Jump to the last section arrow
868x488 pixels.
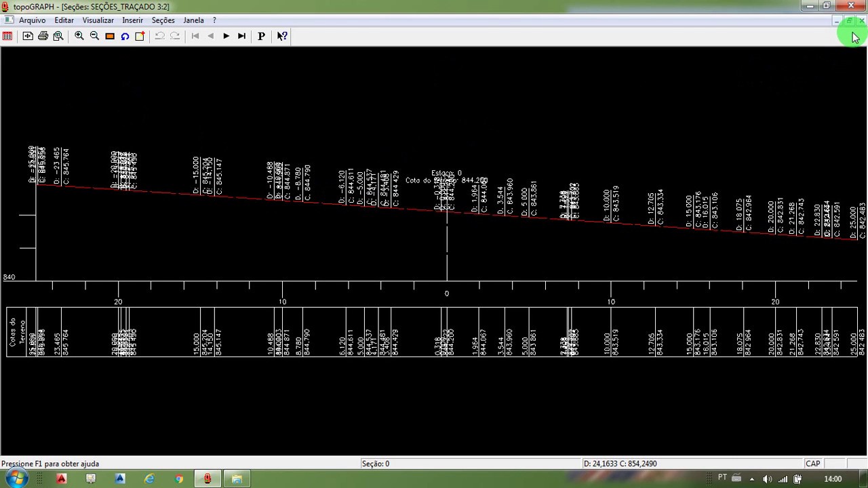click(241, 36)
